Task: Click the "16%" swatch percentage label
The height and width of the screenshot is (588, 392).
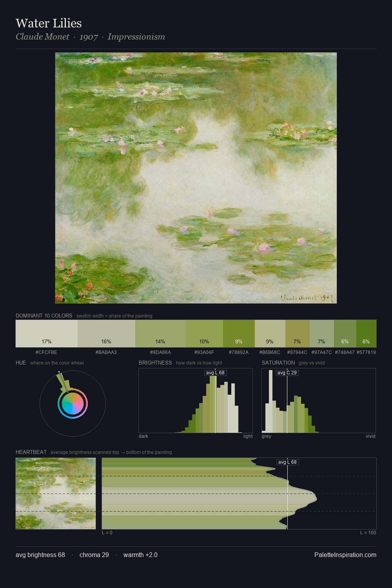Action: click(106, 341)
